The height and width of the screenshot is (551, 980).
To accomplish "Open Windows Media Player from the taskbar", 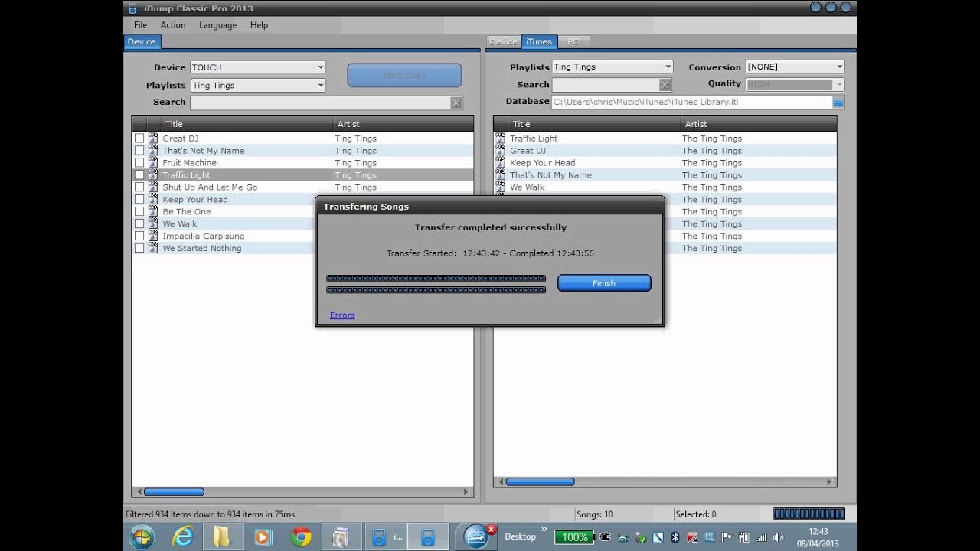I will point(262,537).
